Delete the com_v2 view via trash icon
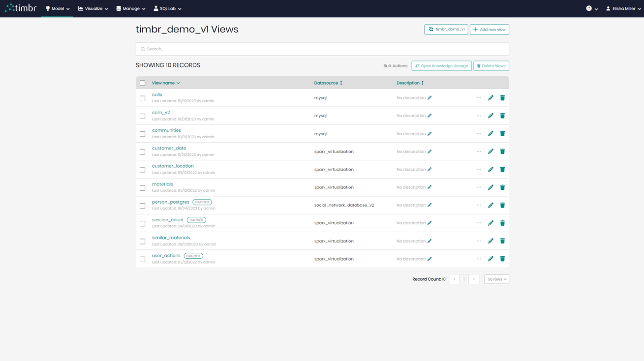Viewport: 644px width, 361px height. click(x=502, y=116)
